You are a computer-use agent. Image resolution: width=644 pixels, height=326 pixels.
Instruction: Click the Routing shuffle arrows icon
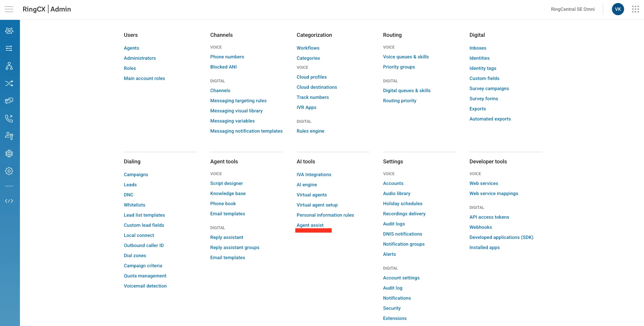click(x=9, y=83)
